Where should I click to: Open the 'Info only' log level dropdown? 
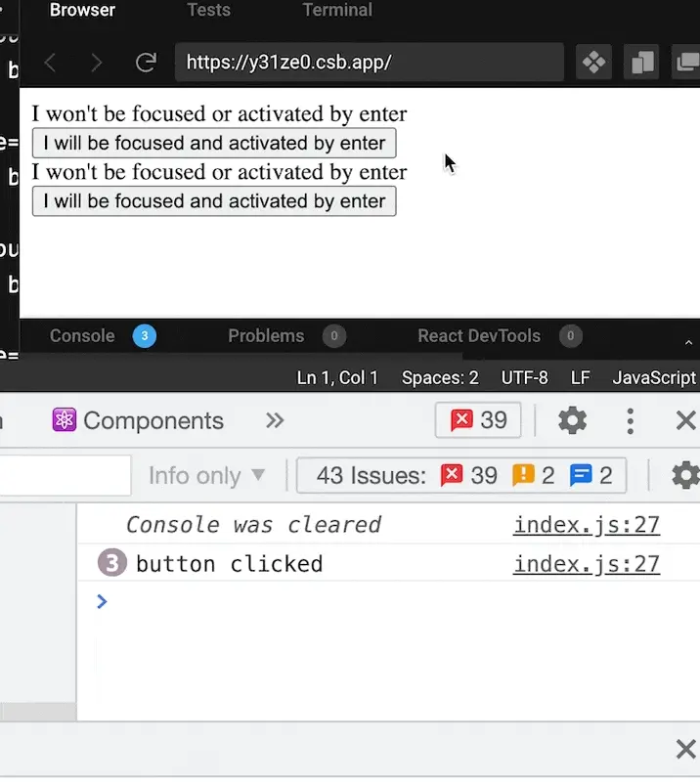coord(206,475)
